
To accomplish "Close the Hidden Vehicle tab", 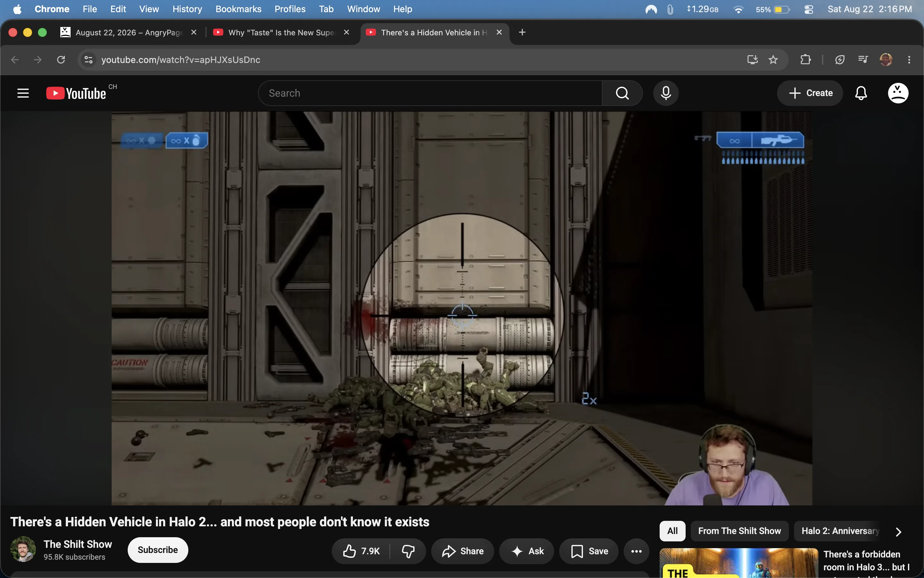I will coord(499,32).
